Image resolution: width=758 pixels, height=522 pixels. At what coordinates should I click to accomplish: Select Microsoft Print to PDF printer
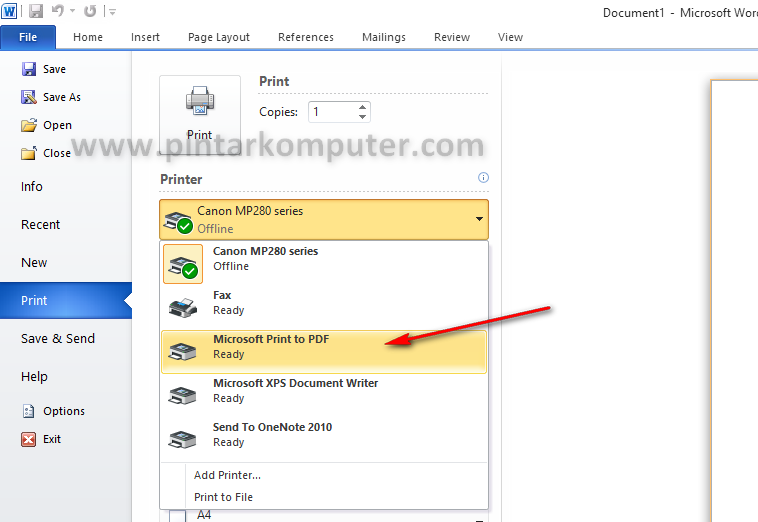pos(324,351)
